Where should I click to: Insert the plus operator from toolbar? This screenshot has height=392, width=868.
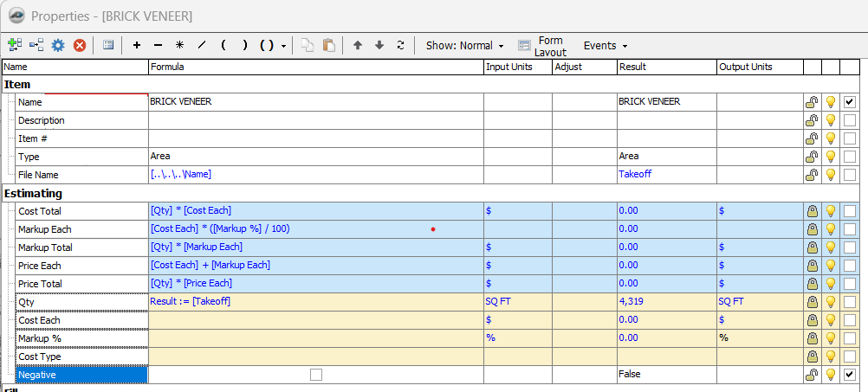(x=136, y=45)
